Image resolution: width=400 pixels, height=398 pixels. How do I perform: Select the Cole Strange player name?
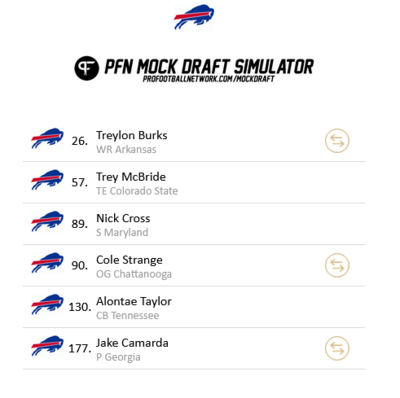click(129, 260)
